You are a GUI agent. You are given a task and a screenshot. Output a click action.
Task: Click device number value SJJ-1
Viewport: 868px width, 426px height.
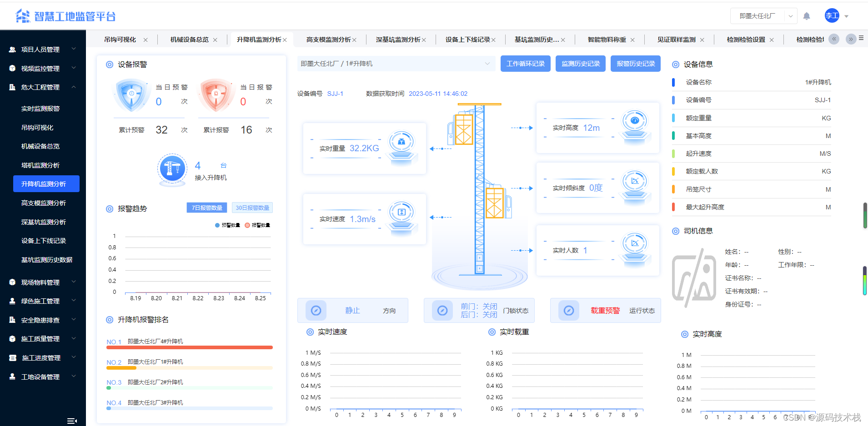[x=335, y=94]
